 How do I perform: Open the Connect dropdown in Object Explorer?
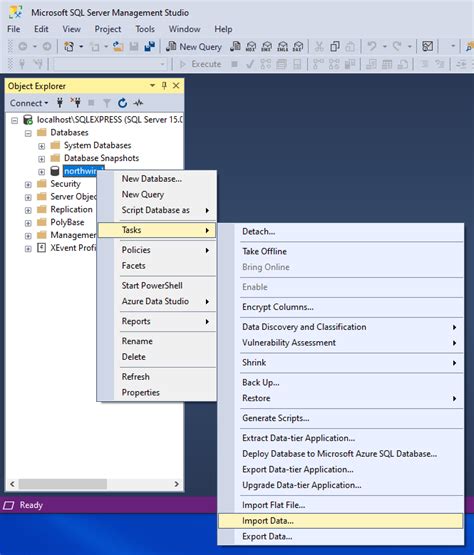pos(29,103)
